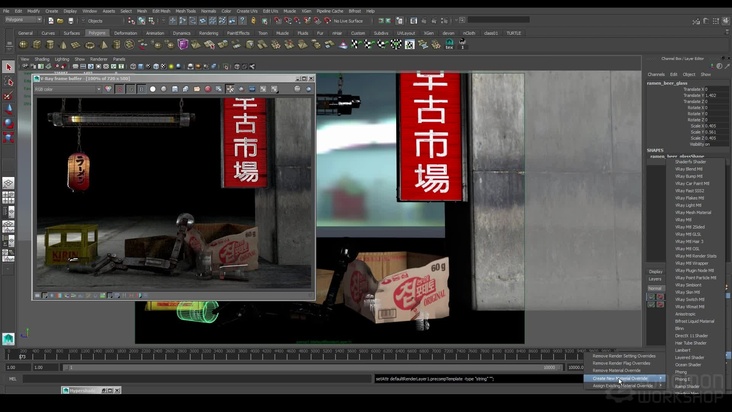The width and height of the screenshot is (732, 412).
Task: Click the Translate Y value field
Action: 718,95
